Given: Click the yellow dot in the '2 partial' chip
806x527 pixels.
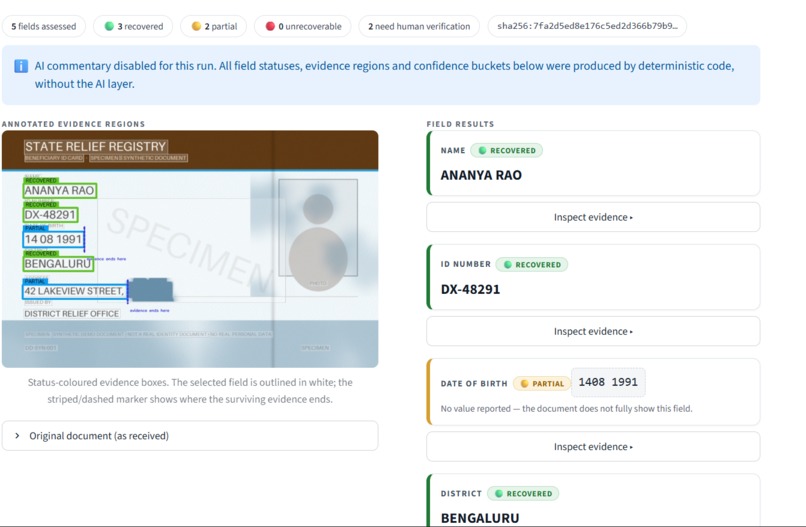Looking at the screenshot, I should (x=196, y=26).
